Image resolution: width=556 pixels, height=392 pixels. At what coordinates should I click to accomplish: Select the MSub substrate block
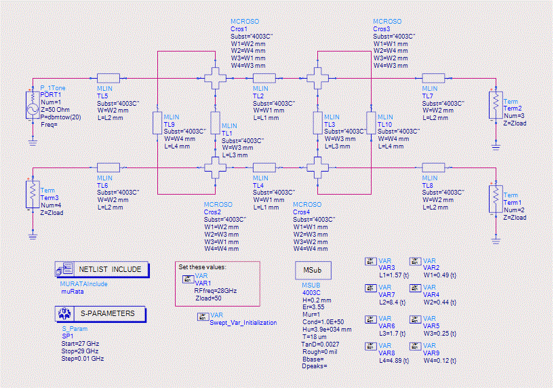point(313,270)
